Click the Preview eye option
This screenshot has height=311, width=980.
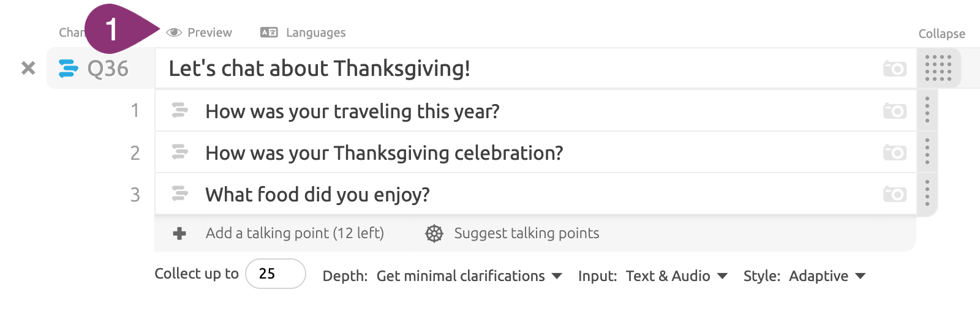point(199,32)
